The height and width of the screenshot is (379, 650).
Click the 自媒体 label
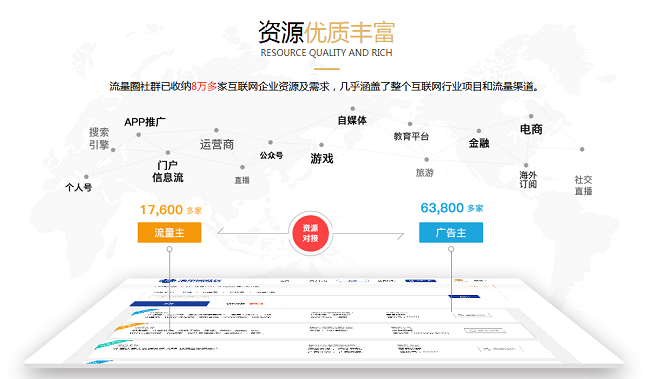352,121
